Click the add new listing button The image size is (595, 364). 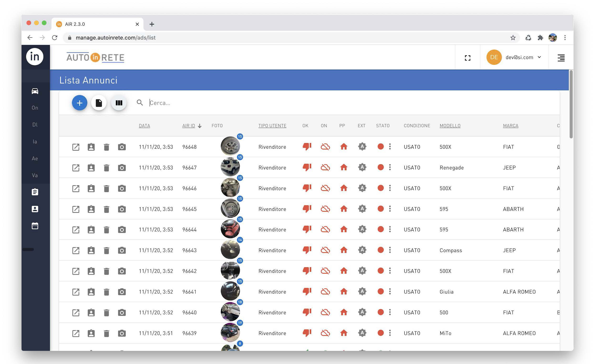[79, 102]
